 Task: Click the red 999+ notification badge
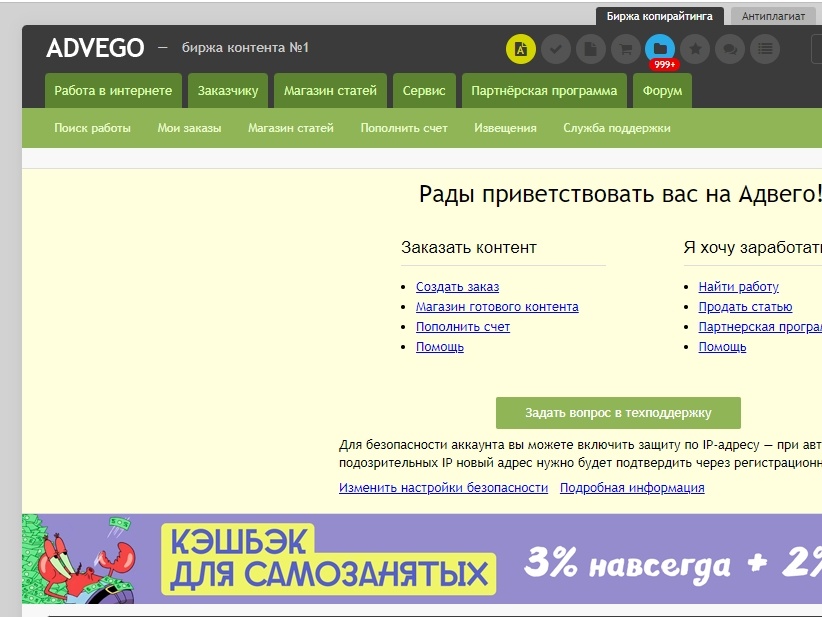(x=664, y=64)
